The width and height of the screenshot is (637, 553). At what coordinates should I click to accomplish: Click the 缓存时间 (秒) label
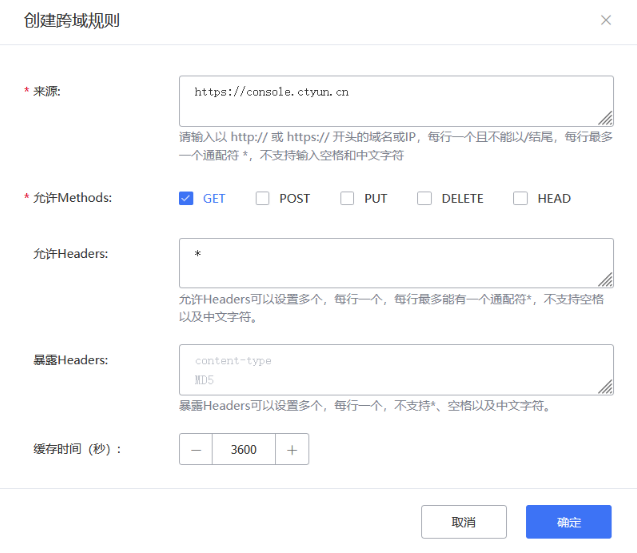[77, 449]
